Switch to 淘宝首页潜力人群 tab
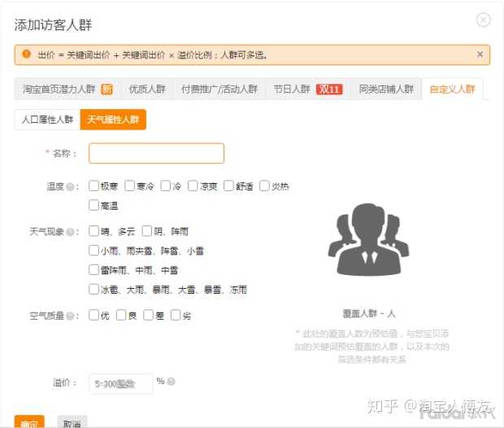 click(67, 90)
